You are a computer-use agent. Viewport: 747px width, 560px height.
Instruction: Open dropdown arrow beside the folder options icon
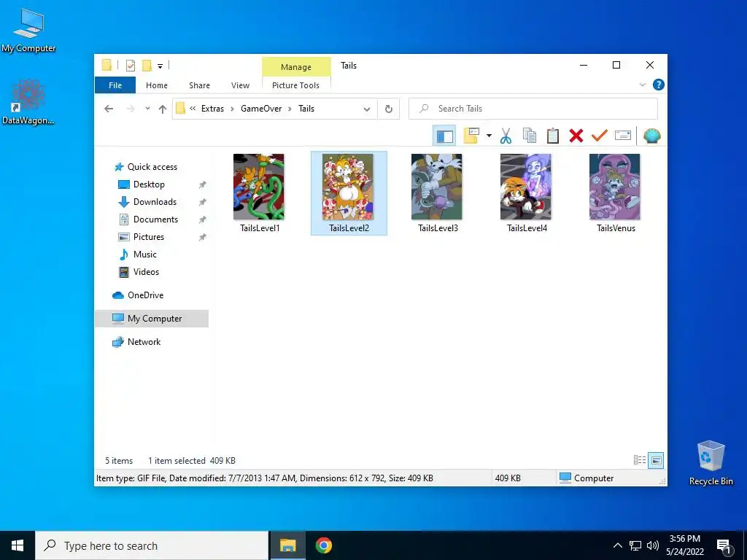[x=489, y=136]
